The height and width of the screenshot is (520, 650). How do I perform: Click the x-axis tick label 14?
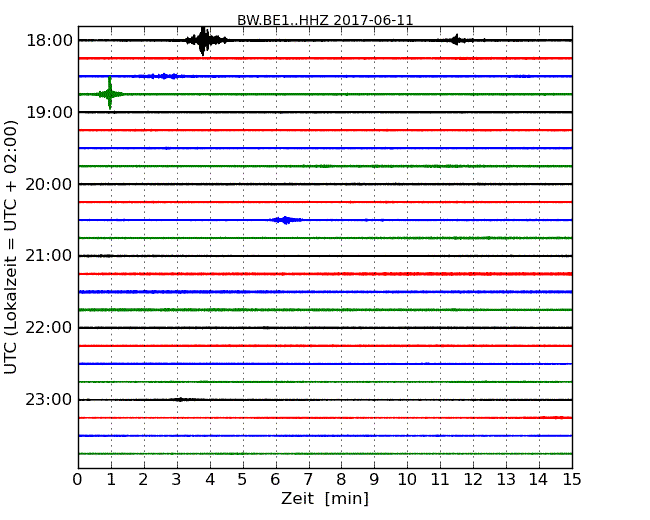(x=538, y=480)
